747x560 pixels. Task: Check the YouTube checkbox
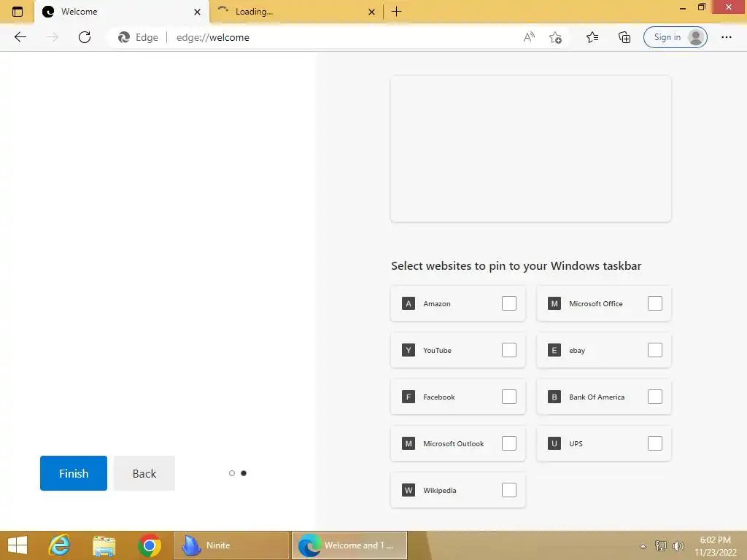point(508,350)
